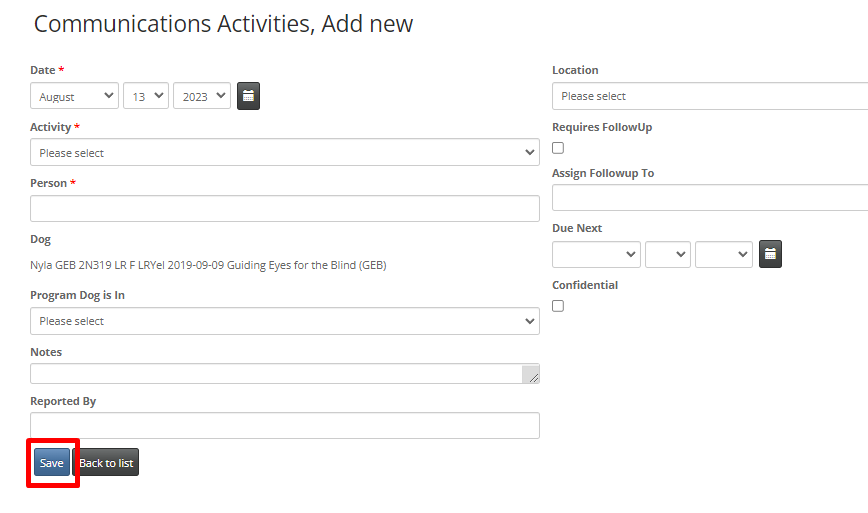
Task: Click into the Notes text area
Action: point(276,374)
